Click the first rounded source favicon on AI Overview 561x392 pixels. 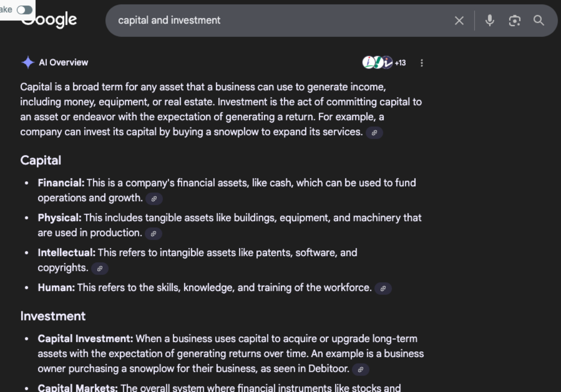[368, 62]
